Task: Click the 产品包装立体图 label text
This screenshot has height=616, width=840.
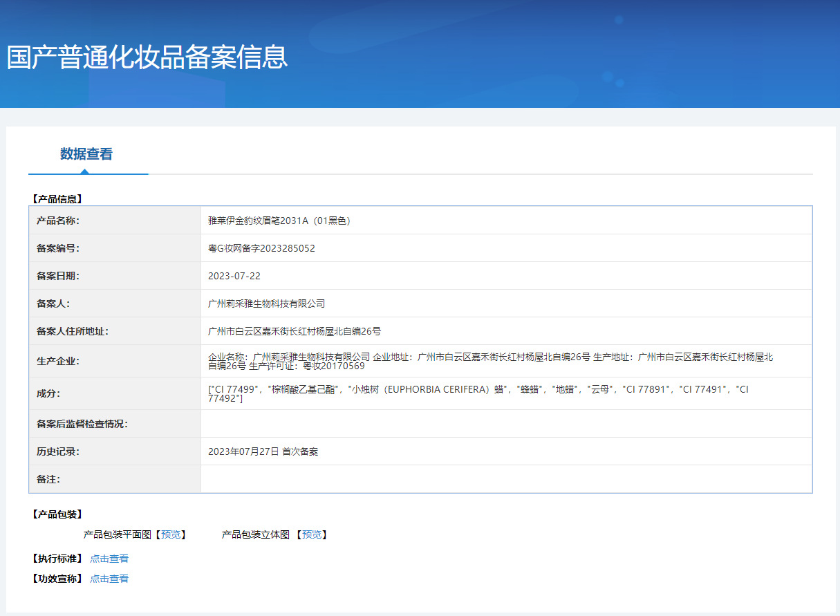Action: tap(256, 534)
